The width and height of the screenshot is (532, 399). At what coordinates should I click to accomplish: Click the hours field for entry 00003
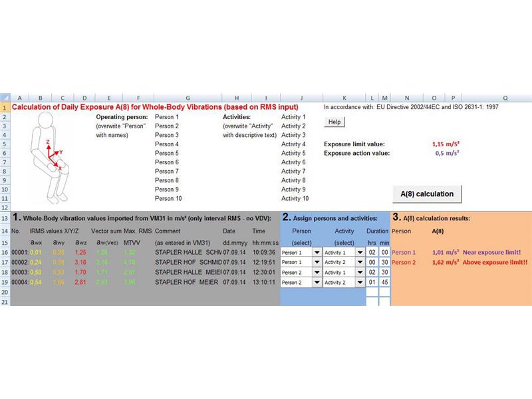(372, 273)
